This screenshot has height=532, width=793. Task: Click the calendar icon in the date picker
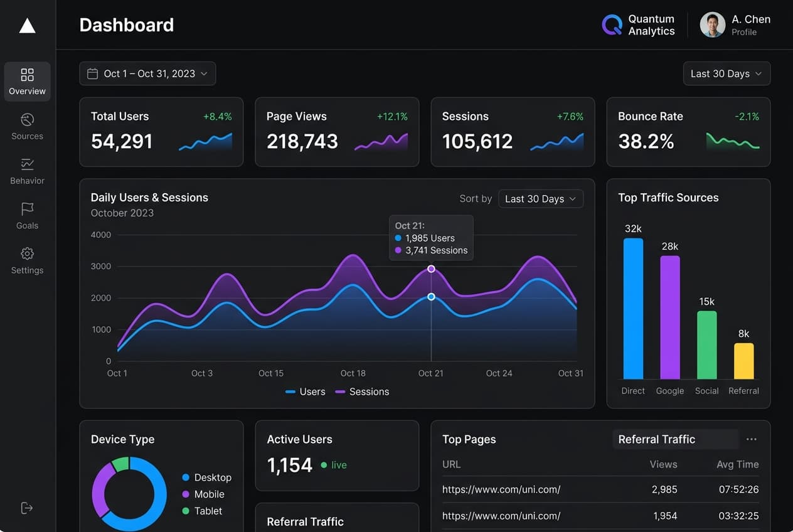92,73
